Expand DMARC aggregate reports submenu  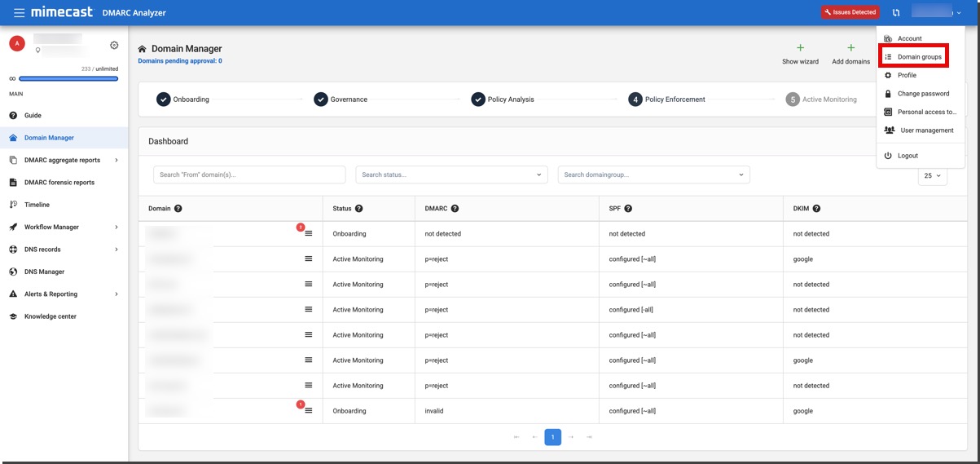(116, 160)
